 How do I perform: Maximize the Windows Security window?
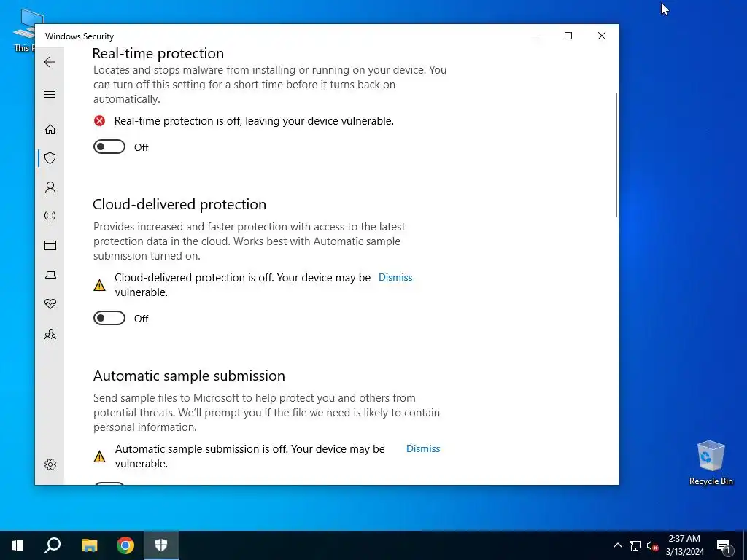pyautogui.click(x=568, y=36)
